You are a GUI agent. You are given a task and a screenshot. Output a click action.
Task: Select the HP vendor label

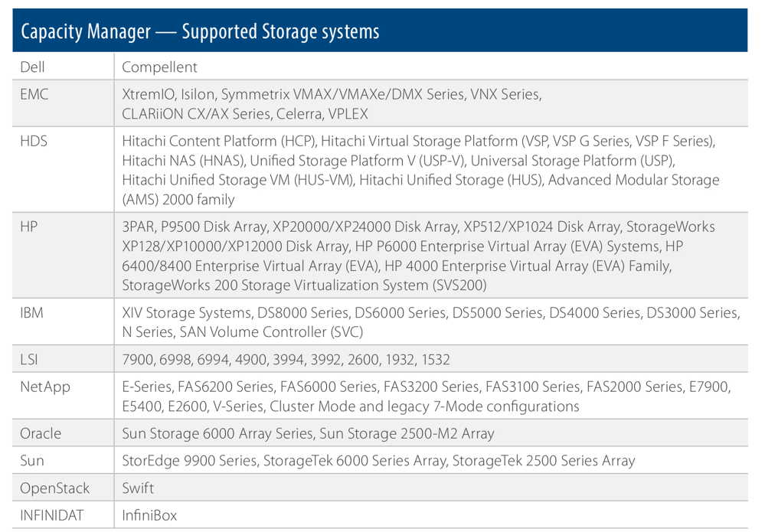(x=29, y=227)
